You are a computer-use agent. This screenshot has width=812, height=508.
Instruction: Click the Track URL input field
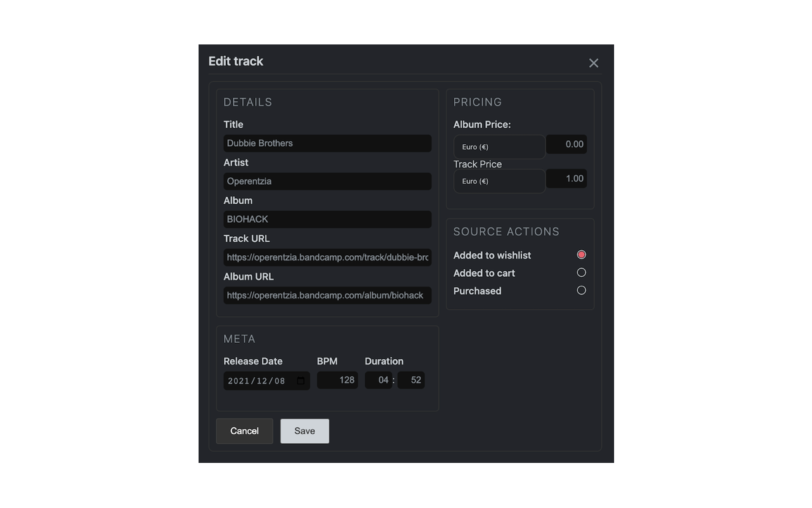[x=327, y=257]
